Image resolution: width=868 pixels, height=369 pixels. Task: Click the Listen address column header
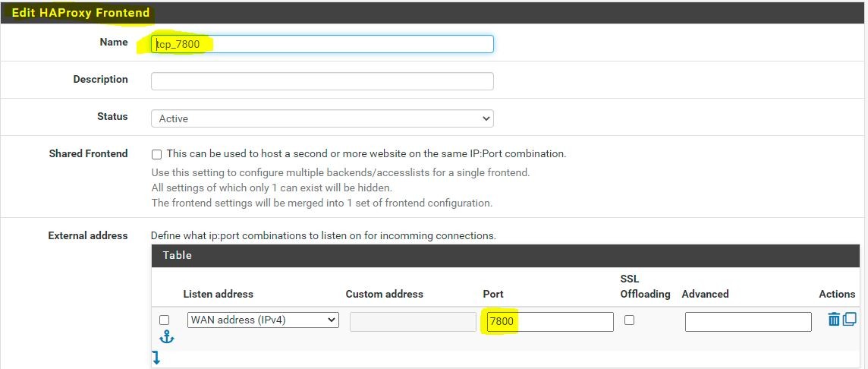(218, 294)
